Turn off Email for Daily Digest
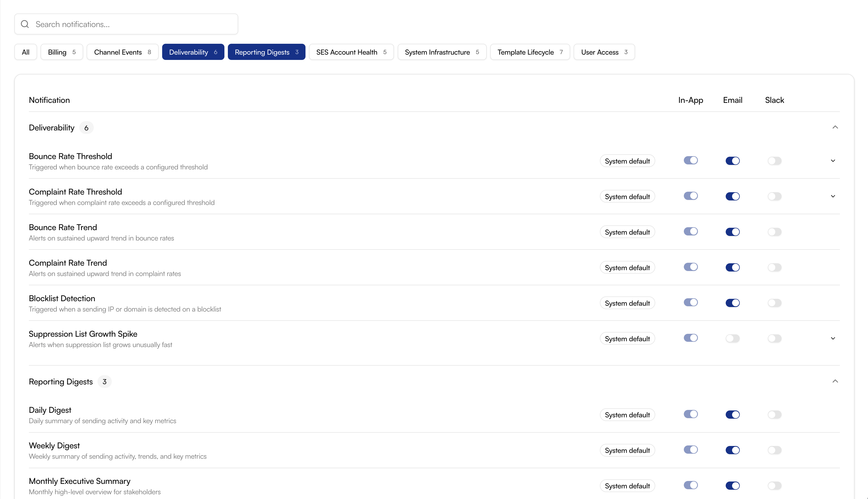Viewport: 868px width, 499px height. pos(732,415)
